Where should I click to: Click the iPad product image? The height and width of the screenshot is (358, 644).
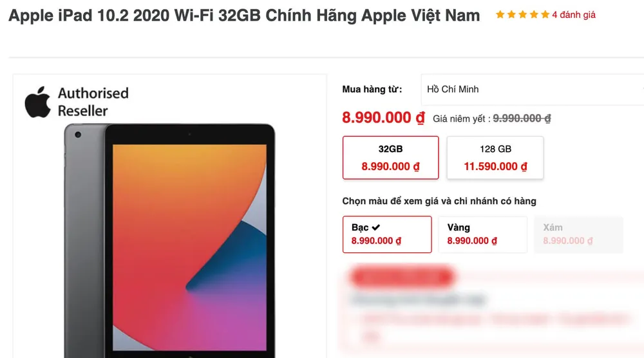coord(169,241)
